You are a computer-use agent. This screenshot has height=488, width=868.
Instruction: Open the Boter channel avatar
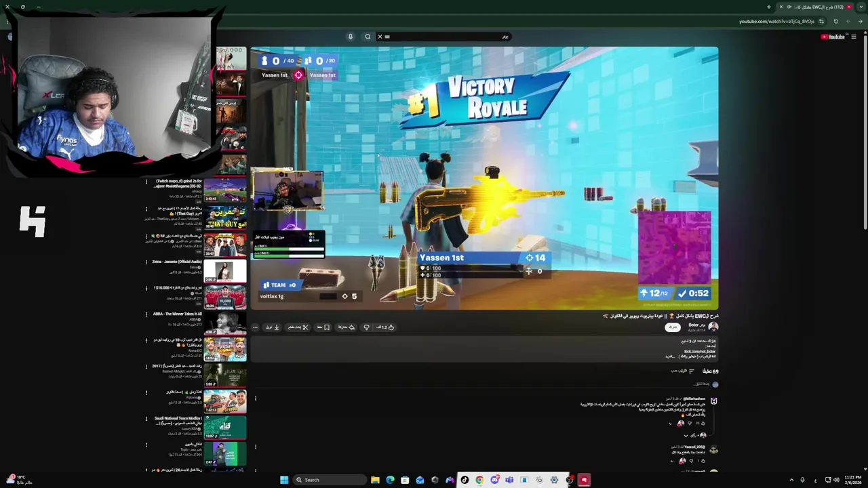(713, 327)
